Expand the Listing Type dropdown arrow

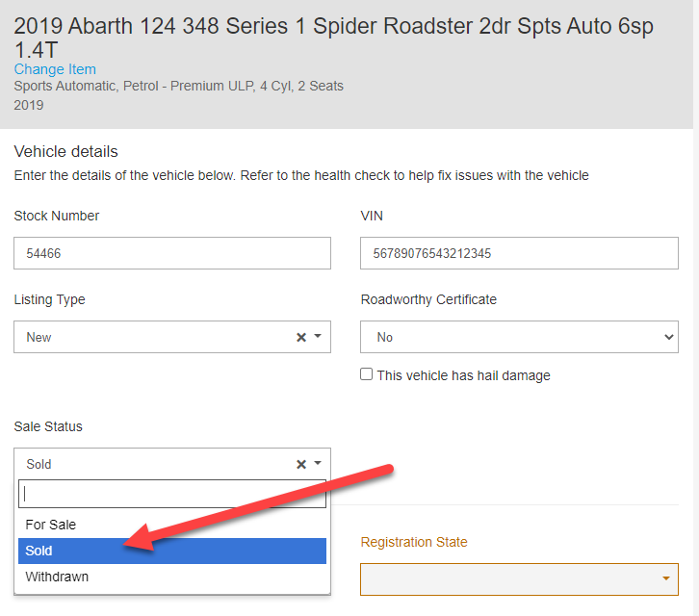(x=318, y=338)
